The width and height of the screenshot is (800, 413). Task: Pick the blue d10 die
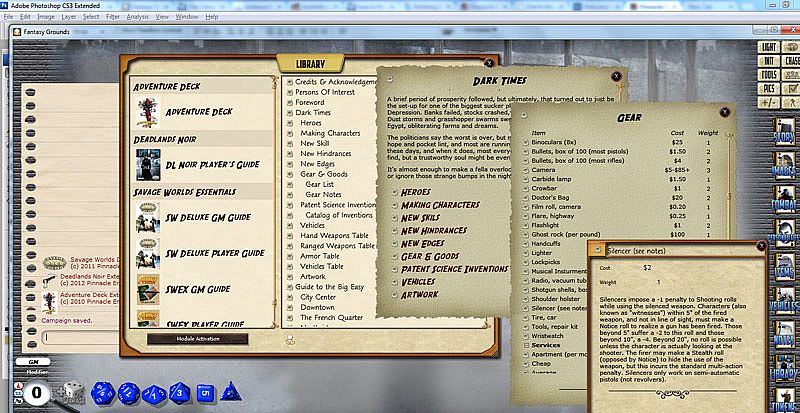(x=154, y=395)
